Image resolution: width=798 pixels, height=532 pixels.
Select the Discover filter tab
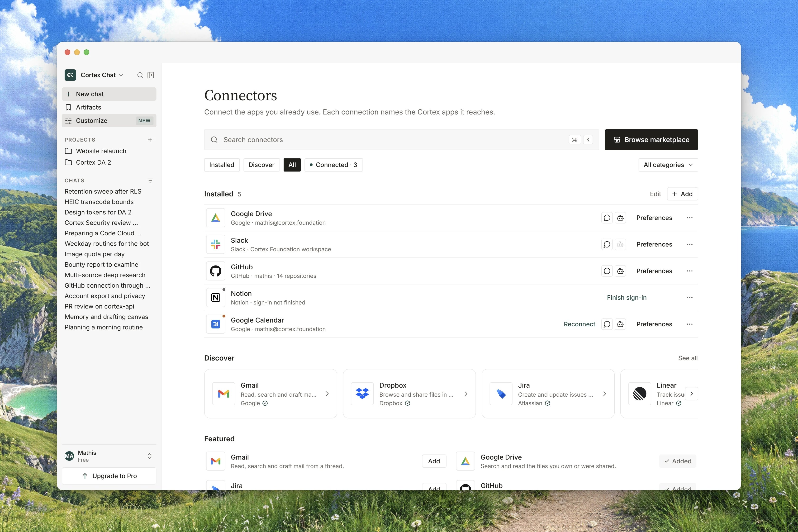(261, 165)
